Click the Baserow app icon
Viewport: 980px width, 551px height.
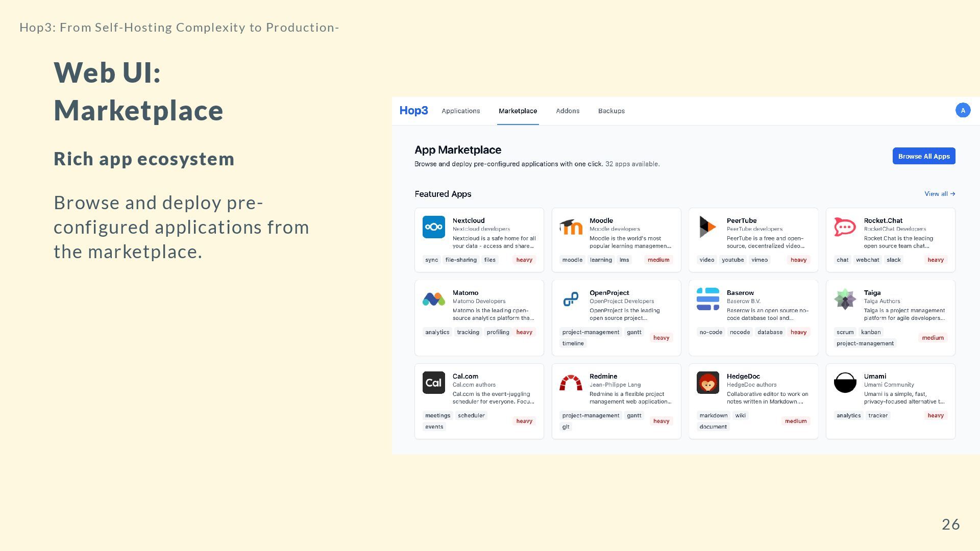tap(707, 299)
